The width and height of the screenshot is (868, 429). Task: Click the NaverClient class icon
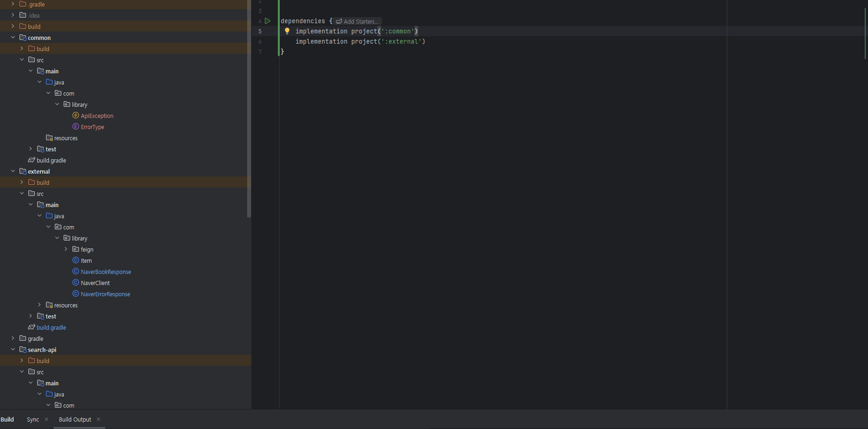pos(76,282)
